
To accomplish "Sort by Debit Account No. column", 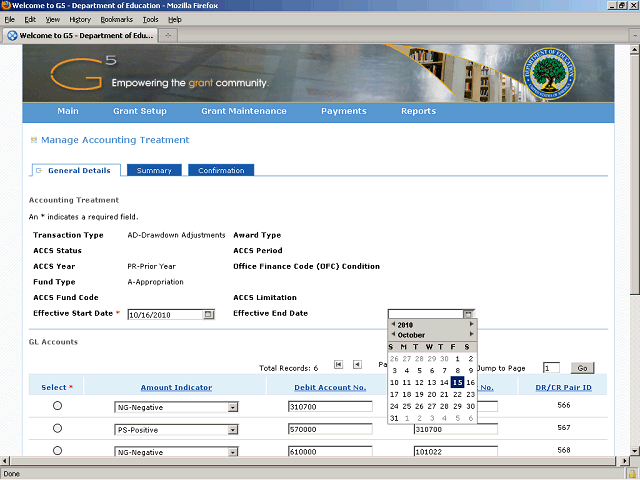I will (330, 387).
